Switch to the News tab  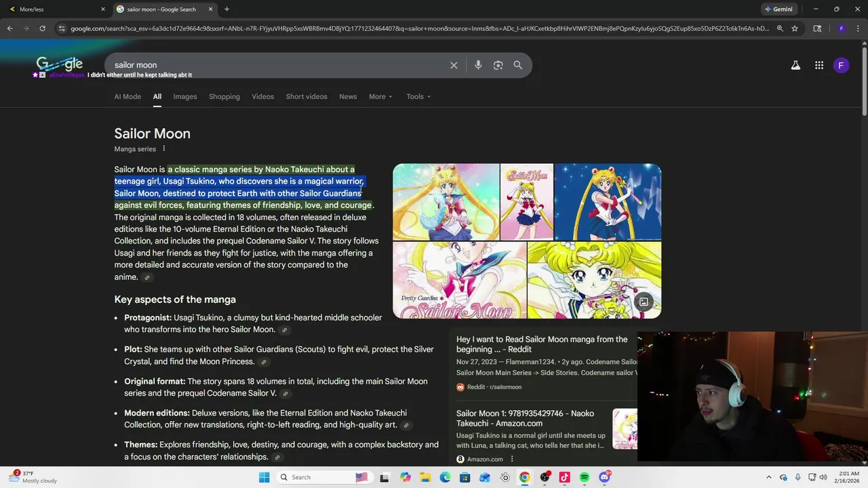point(348,96)
